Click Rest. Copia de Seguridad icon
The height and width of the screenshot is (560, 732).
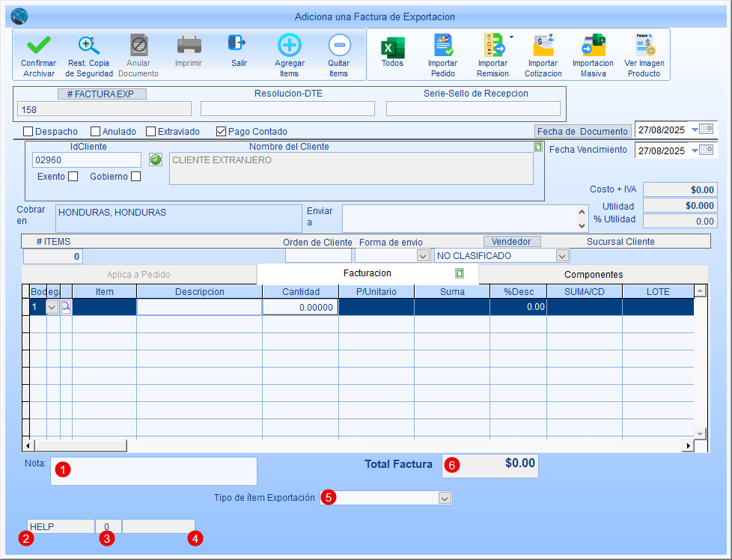(89, 45)
